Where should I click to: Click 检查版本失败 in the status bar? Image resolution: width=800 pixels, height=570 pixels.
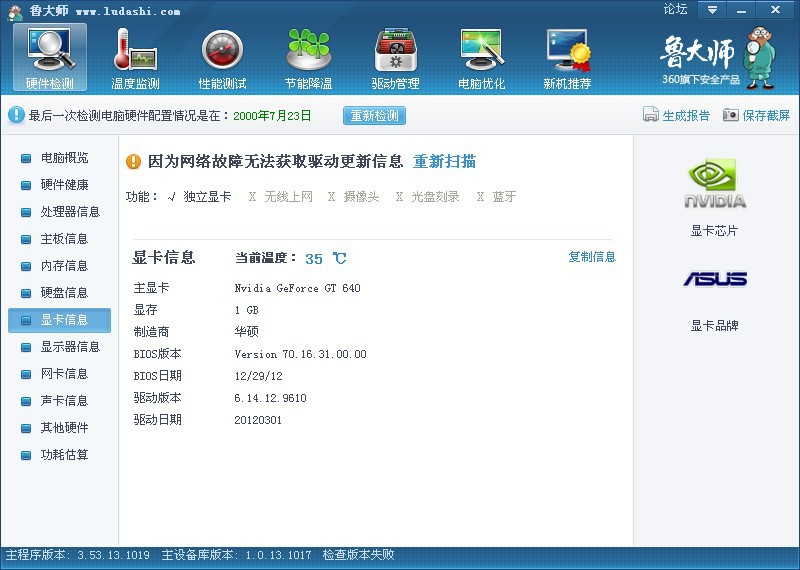point(358,555)
